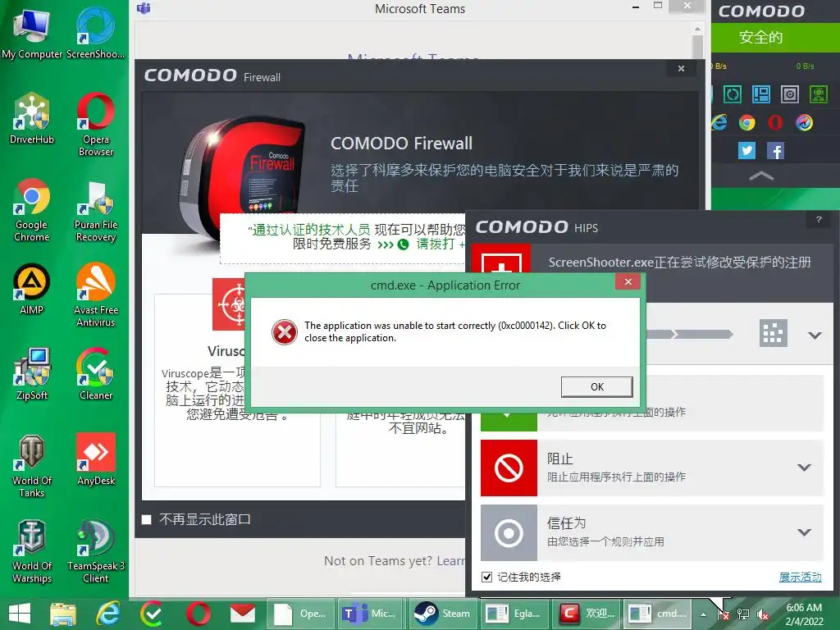
Task: Open ScreenShooter desktop shortcut
Action: tap(95, 33)
